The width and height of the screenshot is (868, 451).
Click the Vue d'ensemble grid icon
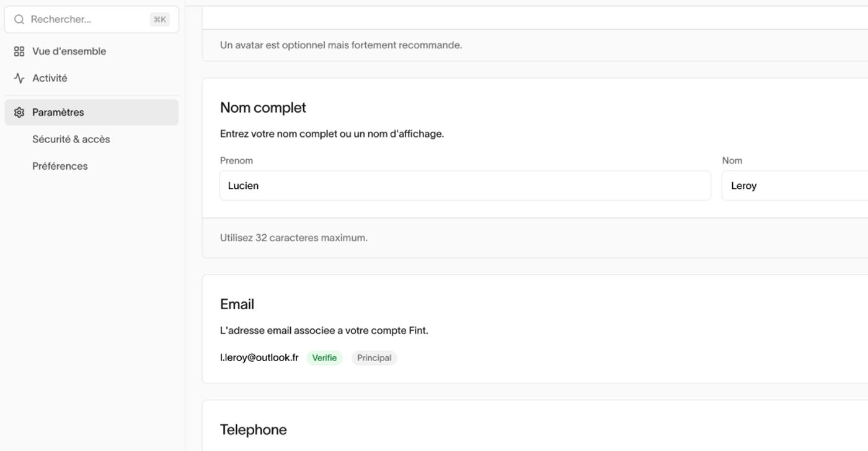(x=19, y=51)
